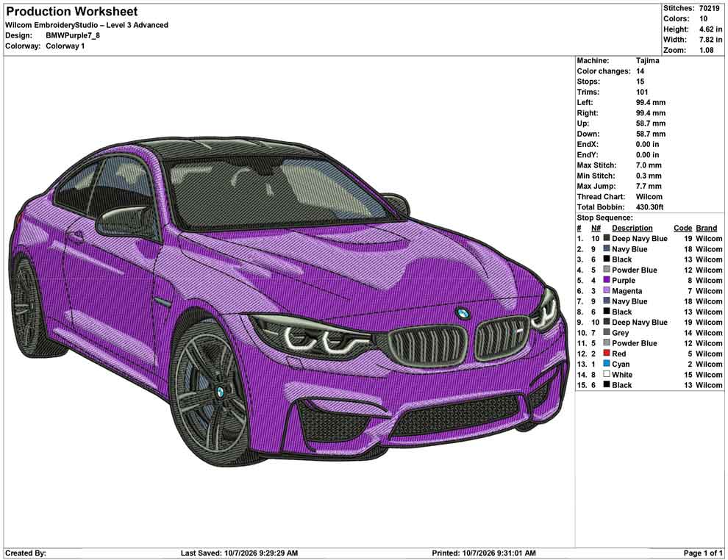Viewport: 728px width, 560px height.
Task: Click the '#' stop number column header
Action: (579, 228)
